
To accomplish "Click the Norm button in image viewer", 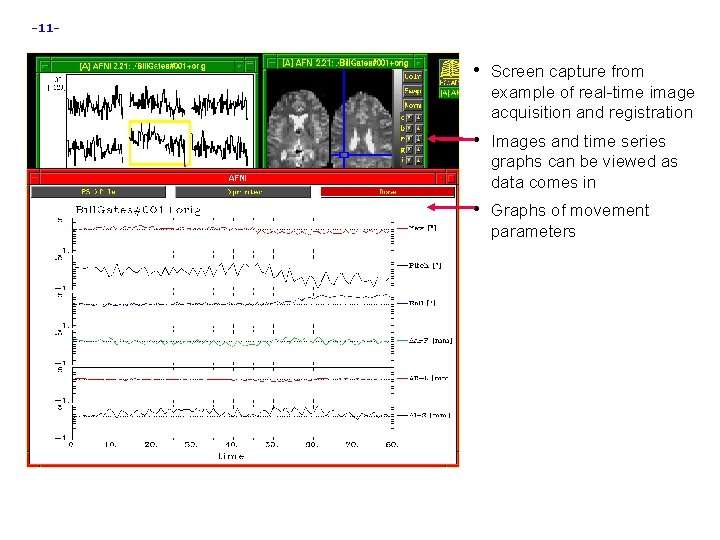I will click(x=412, y=105).
